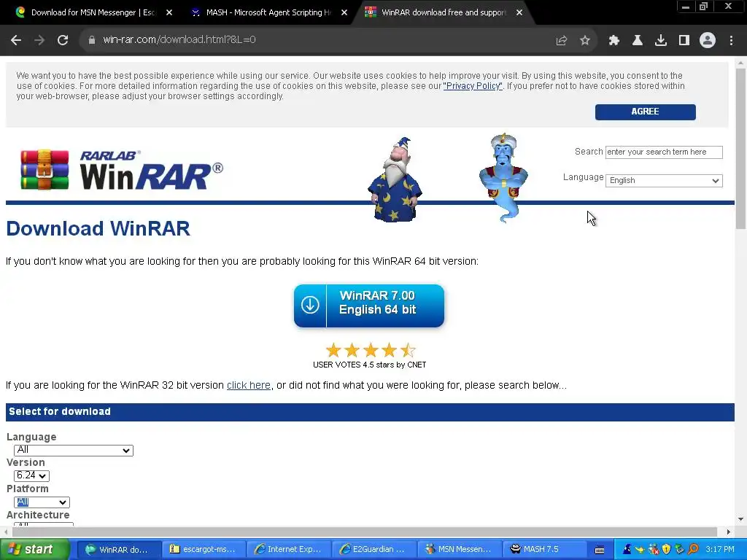
Task: Open WinRAR do... taskbar button
Action: (x=118, y=550)
